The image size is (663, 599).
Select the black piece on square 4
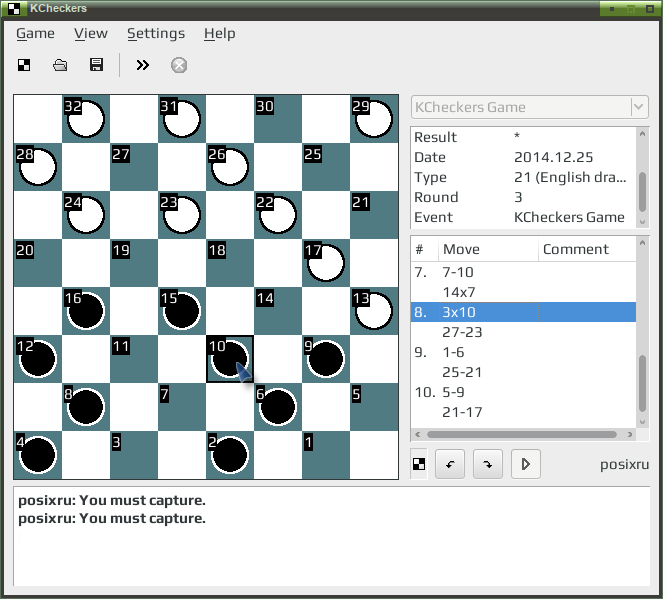38,455
